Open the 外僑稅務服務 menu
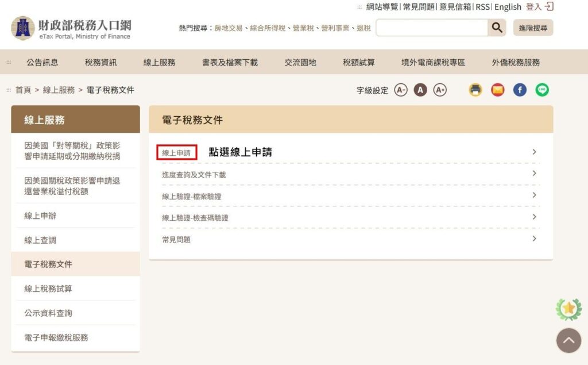 pyautogui.click(x=516, y=62)
